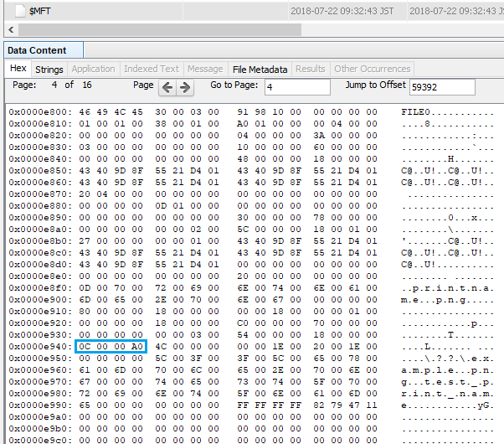Image resolution: width=504 pixels, height=444 pixels.
Task: Switch to the Hex tab
Action: (18, 69)
